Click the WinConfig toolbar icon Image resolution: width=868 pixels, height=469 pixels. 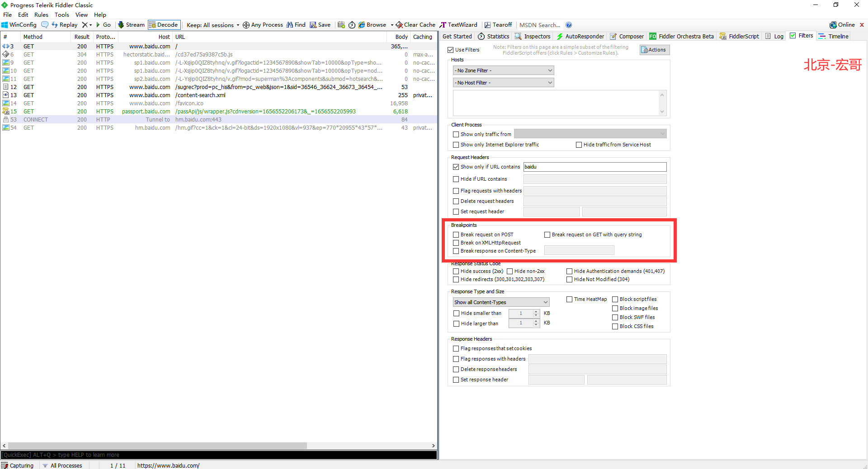tap(5, 25)
